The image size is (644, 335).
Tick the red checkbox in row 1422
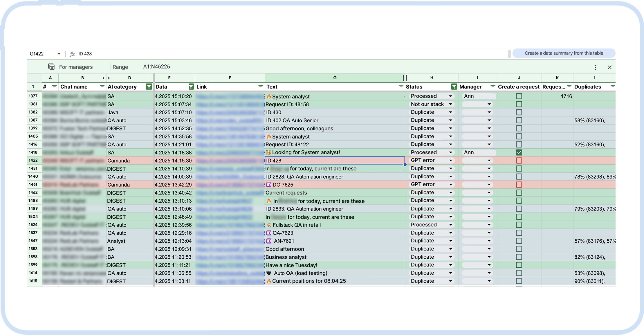click(x=519, y=161)
